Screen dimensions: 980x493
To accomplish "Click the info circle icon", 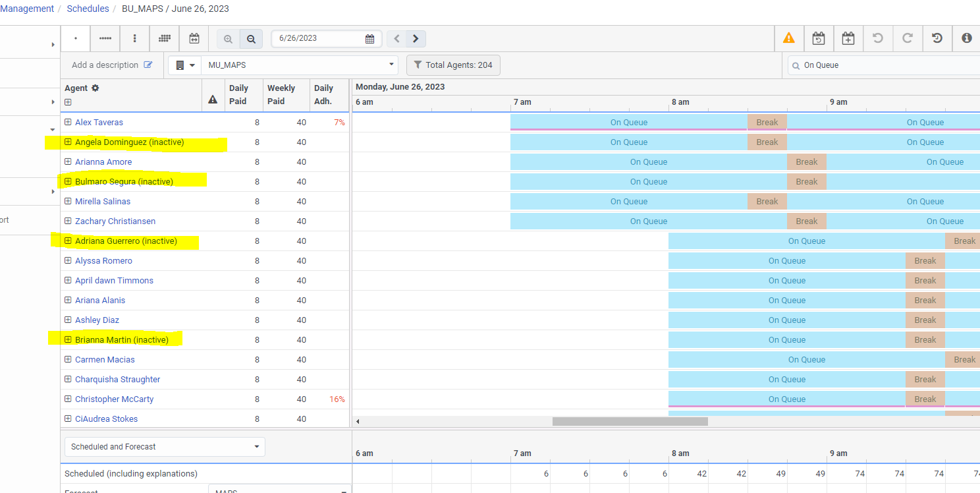I will tap(966, 38).
